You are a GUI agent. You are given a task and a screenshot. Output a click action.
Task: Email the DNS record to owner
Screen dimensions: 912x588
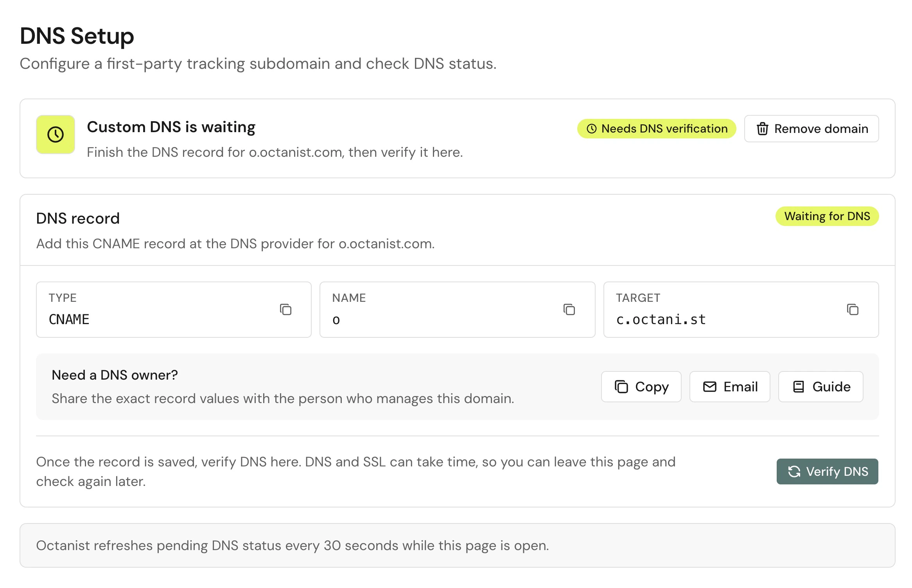(730, 387)
